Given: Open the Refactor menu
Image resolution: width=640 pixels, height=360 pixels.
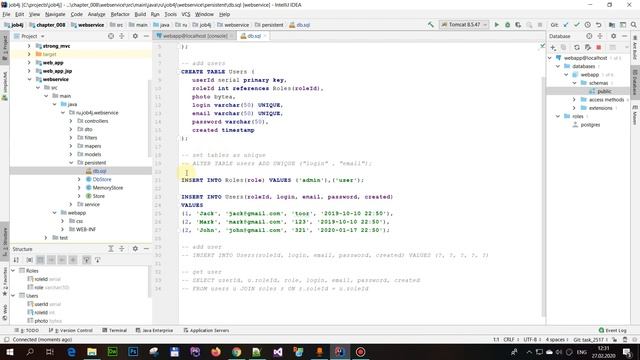Looking at the screenshot, I should tap(120, 14).
